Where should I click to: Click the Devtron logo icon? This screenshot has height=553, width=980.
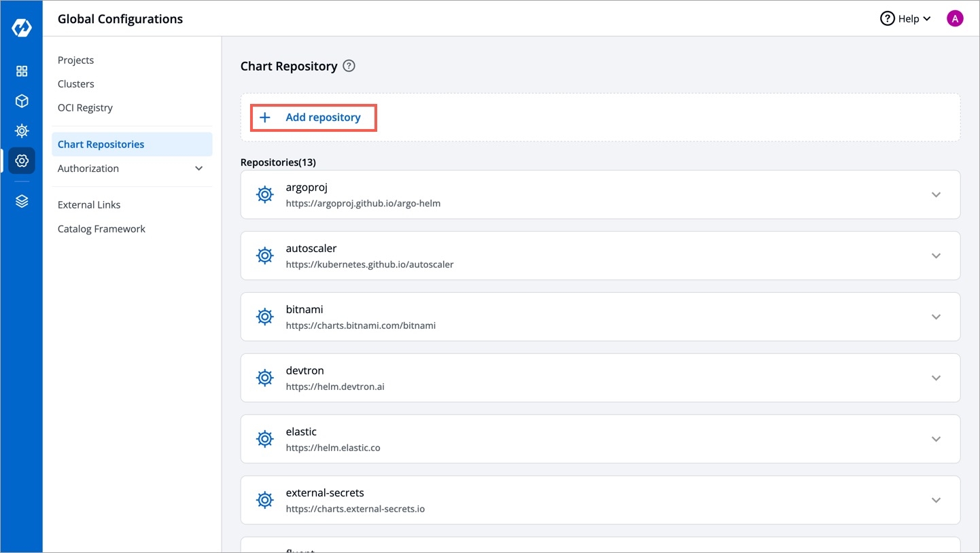[22, 28]
